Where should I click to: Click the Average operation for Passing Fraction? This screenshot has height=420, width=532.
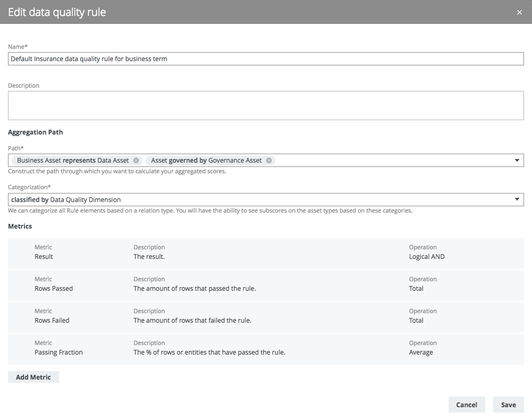click(x=421, y=352)
